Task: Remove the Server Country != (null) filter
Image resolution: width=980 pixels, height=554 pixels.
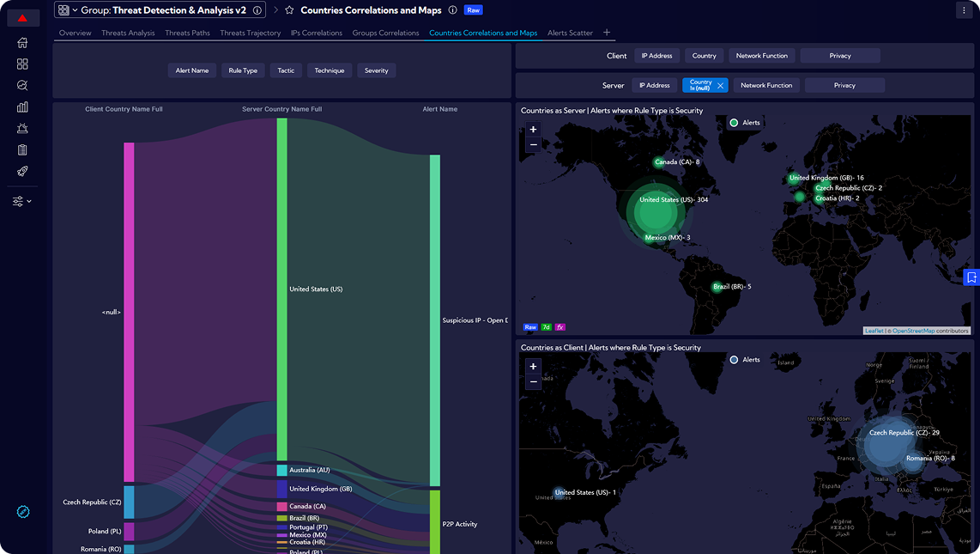Action: [x=720, y=86]
